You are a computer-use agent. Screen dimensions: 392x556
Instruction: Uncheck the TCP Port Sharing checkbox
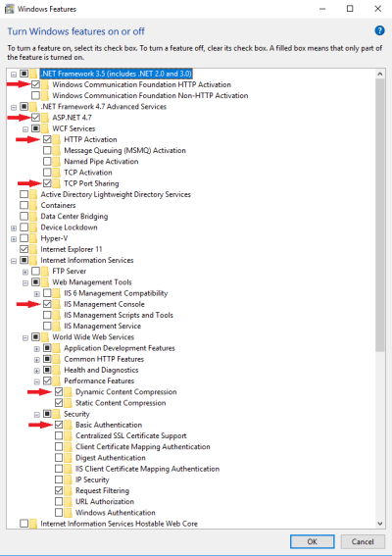47,183
